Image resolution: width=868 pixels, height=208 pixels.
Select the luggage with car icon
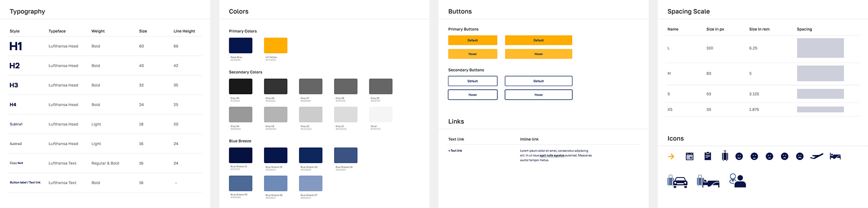(678, 181)
